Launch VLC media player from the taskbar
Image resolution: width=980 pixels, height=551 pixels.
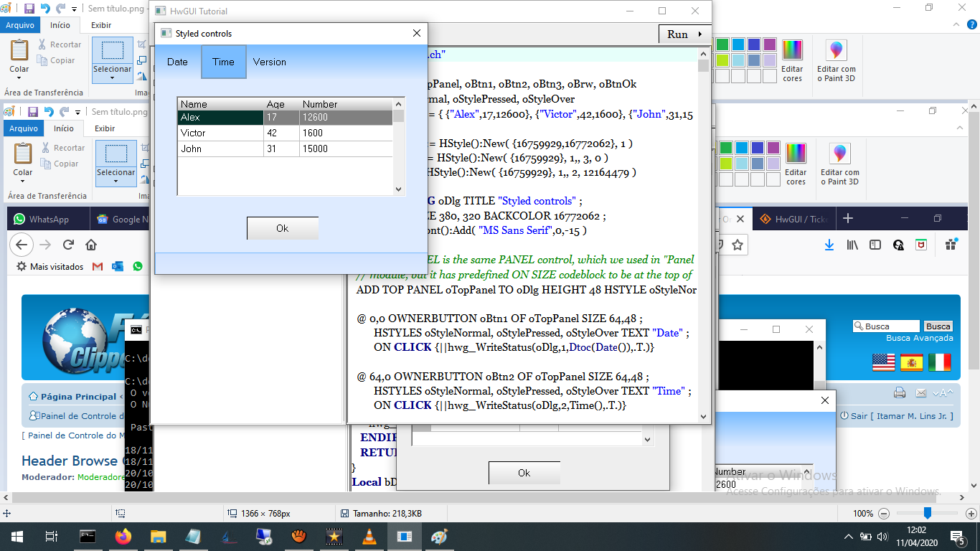tap(369, 536)
